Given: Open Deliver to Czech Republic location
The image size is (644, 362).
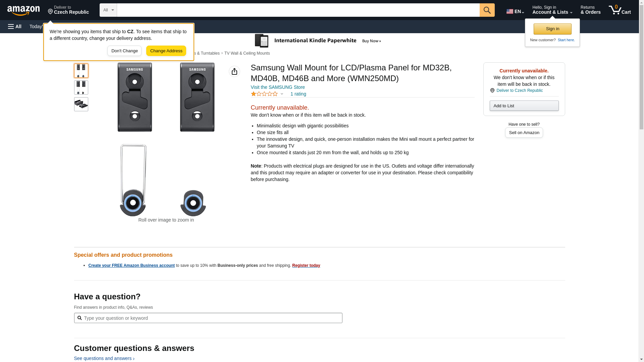Looking at the screenshot, I should [x=68, y=10].
